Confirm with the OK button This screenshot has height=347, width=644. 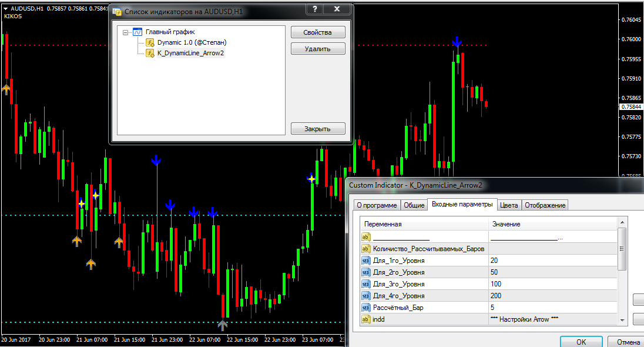pyautogui.click(x=581, y=342)
